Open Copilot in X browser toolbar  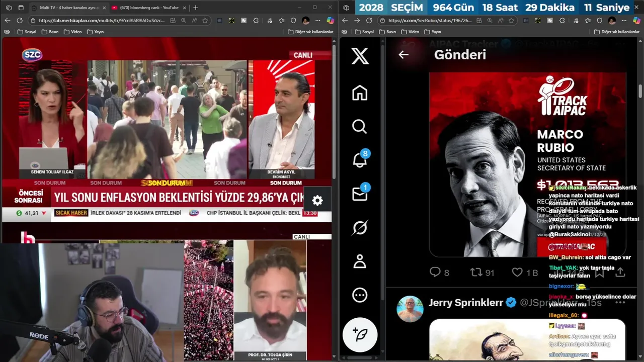pyautogui.click(x=636, y=21)
